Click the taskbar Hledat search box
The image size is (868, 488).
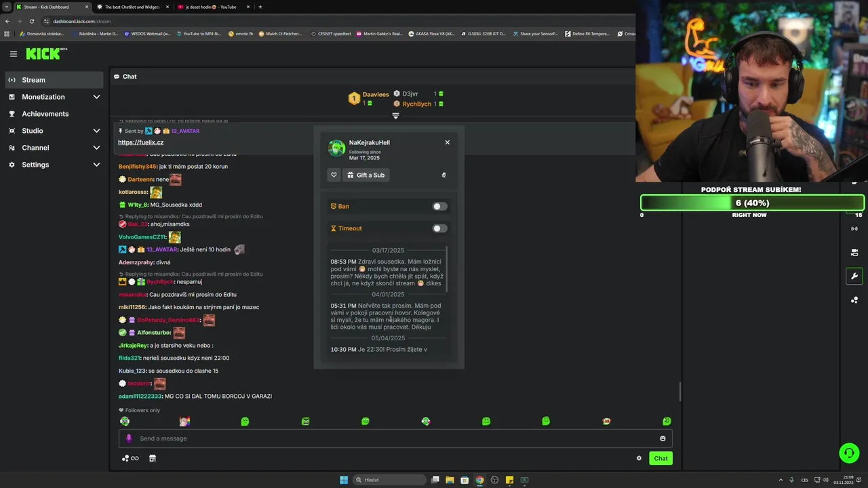click(x=391, y=480)
